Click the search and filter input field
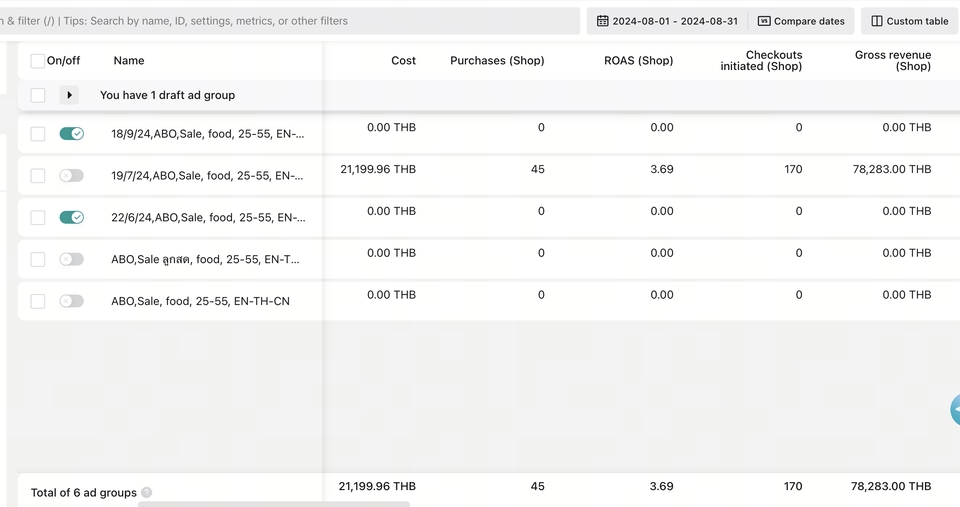Image resolution: width=960 pixels, height=507 pixels. coord(290,21)
